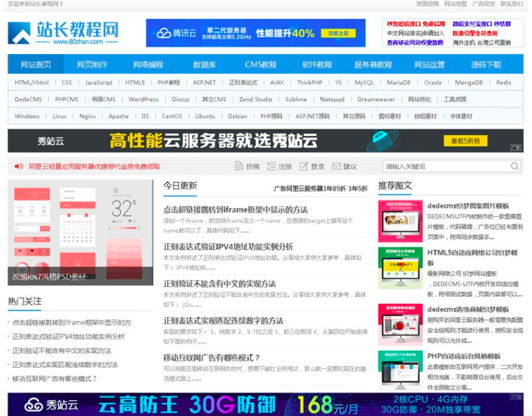The width and height of the screenshot is (532, 416).
Task: Click the search magnifier icon
Action: (515, 166)
